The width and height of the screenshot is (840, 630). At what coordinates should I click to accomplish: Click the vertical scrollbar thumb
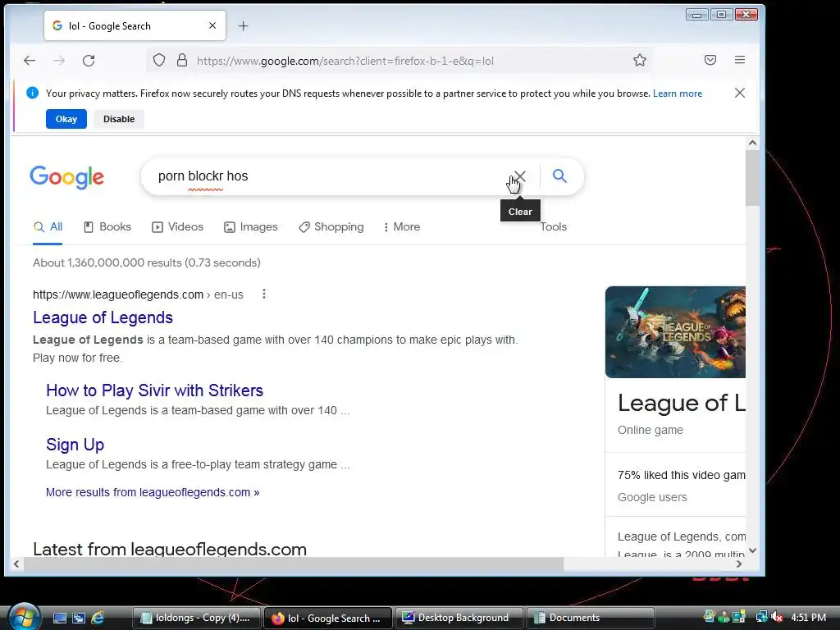(752, 177)
